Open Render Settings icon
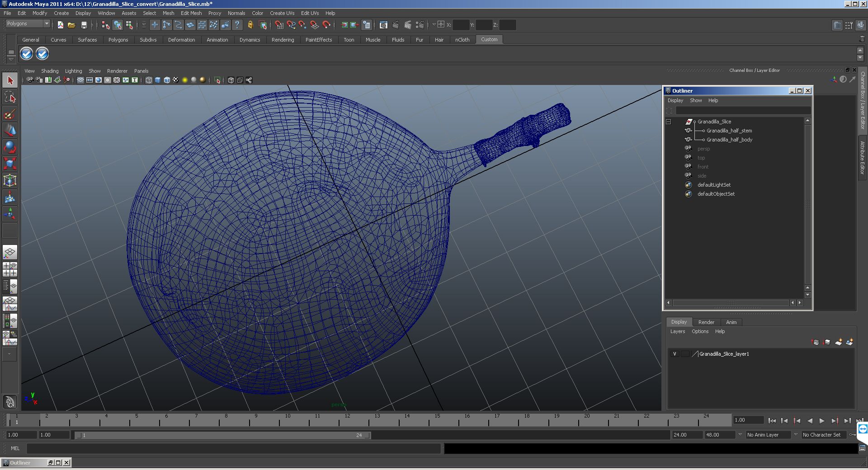The width and height of the screenshot is (868, 470). click(x=420, y=25)
